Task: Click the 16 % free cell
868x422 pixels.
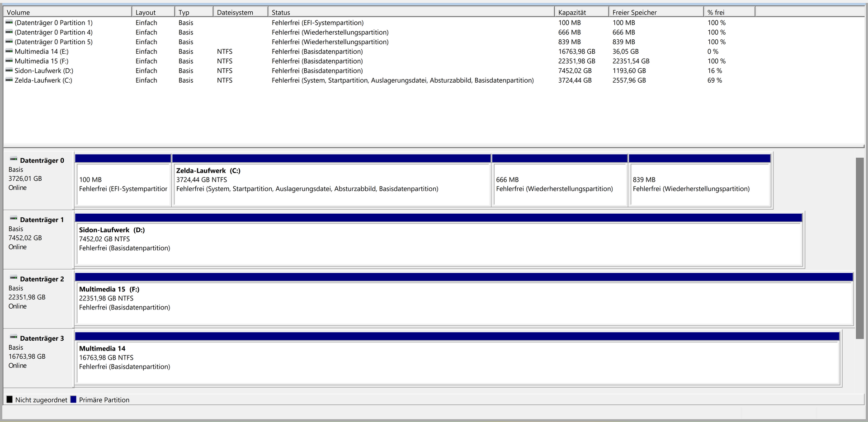Action: (714, 70)
